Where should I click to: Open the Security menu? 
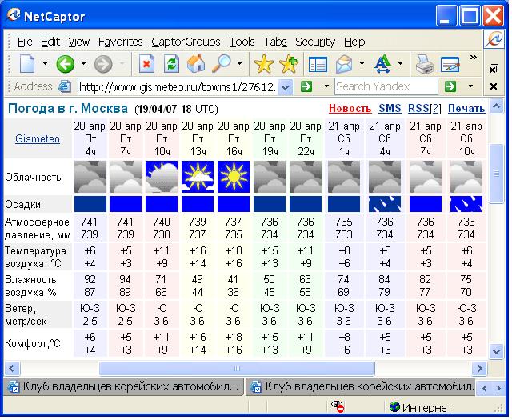[x=314, y=42]
